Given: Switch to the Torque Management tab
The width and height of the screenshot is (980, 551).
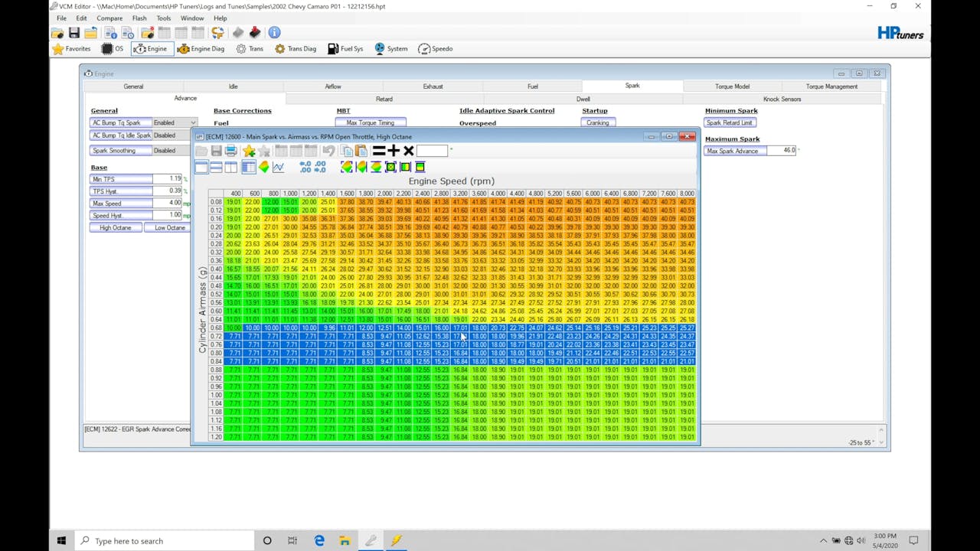Looking at the screenshot, I should (832, 86).
